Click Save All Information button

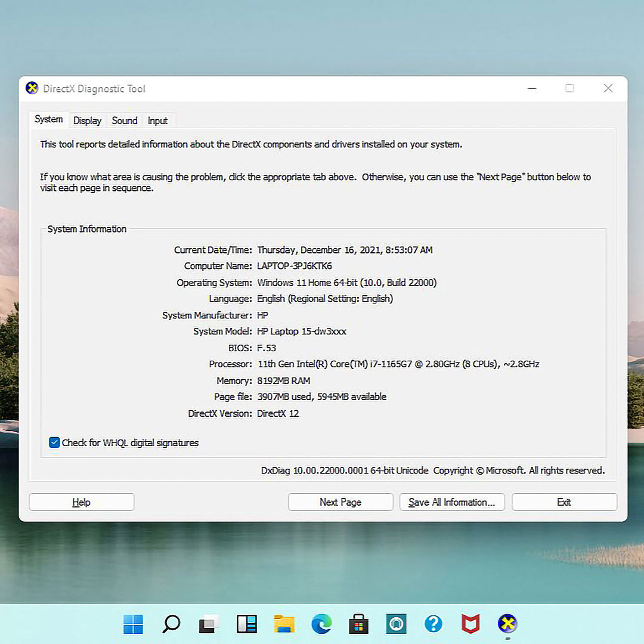pos(452,502)
